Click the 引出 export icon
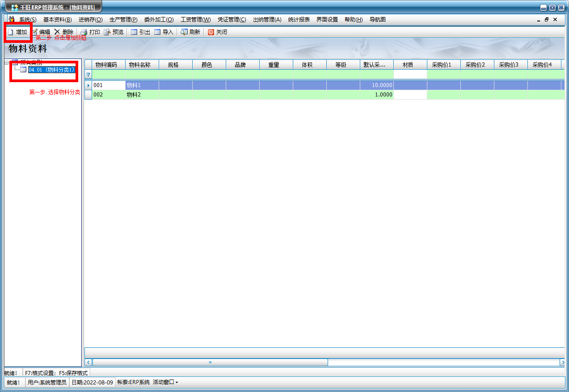The width and height of the screenshot is (569, 392). pyautogui.click(x=134, y=32)
